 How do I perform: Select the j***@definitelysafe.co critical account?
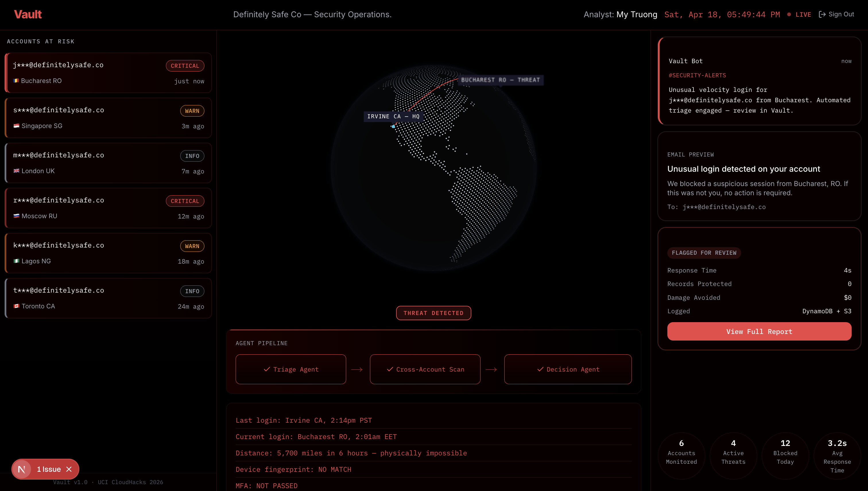click(108, 73)
